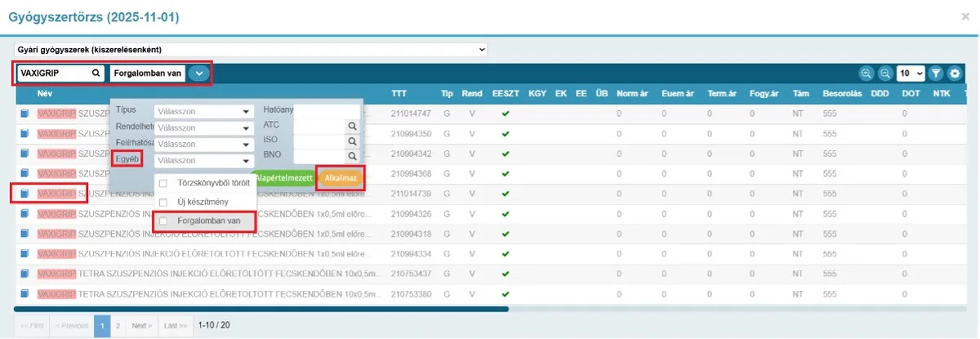Click the ATC input field
Viewport: 980px width, 339px height.
click(319, 126)
